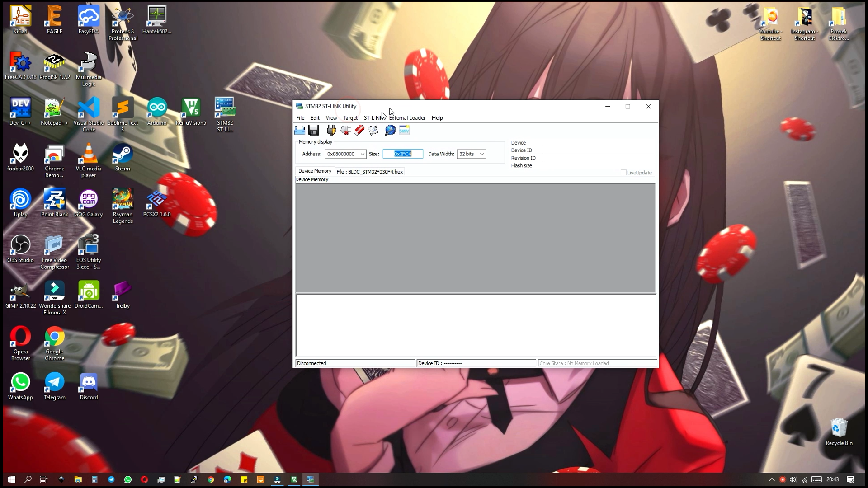Open the STM32 ST-LINK desktop shortcut
868x488 pixels.
click(x=225, y=115)
